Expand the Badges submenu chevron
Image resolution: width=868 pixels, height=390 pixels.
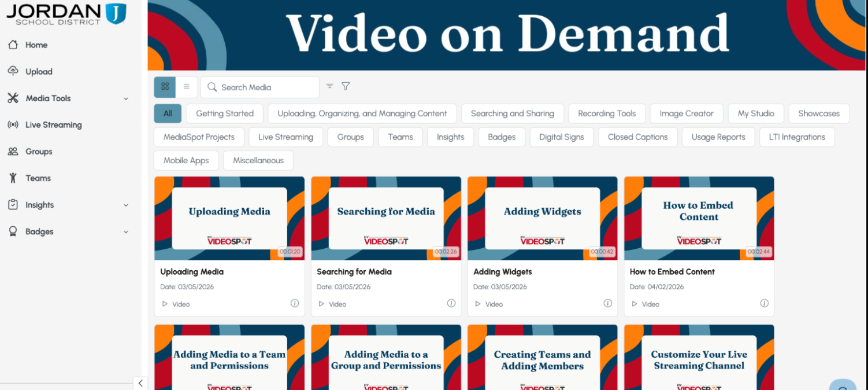click(126, 232)
